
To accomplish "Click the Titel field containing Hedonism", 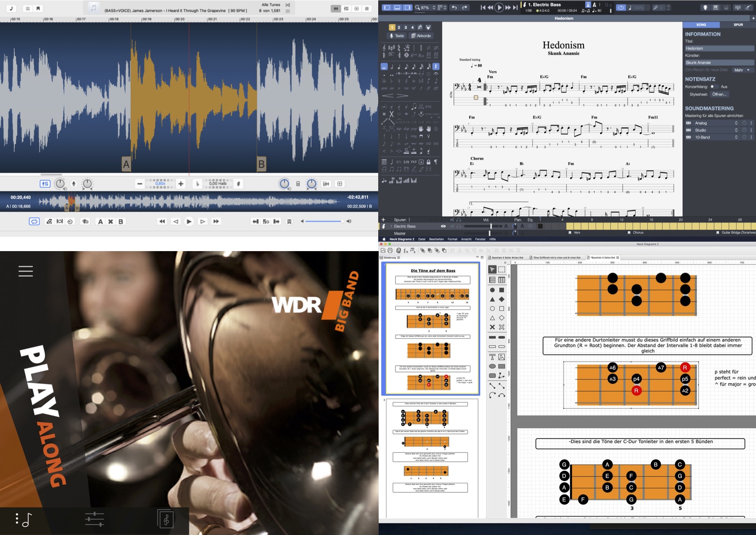I will coord(720,48).
